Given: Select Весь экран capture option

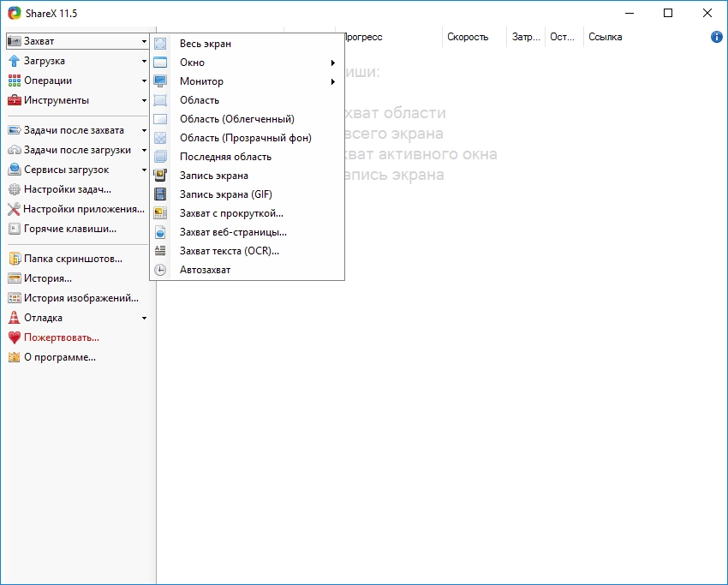Looking at the screenshot, I should point(247,44).
